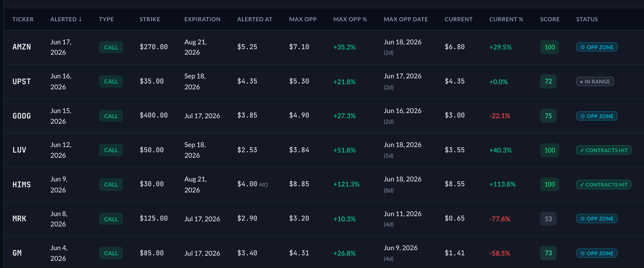
Task: Sort by STATUS column header
Action: (x=587, y=19)
